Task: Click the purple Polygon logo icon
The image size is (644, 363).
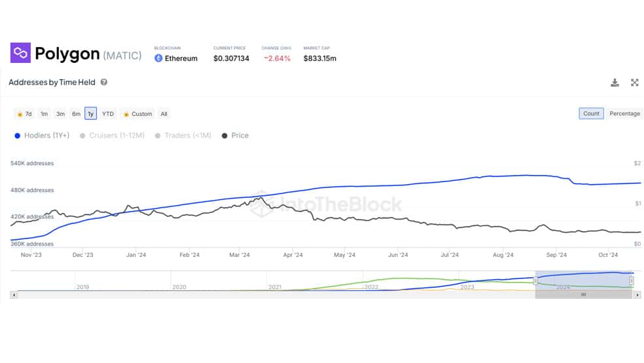Action: (x=20, y=52)
